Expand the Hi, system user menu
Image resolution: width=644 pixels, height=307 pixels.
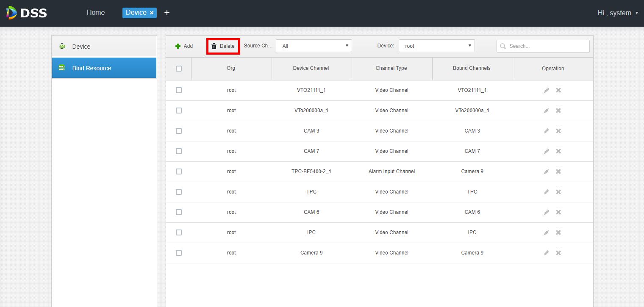click(x=618, y=13)
